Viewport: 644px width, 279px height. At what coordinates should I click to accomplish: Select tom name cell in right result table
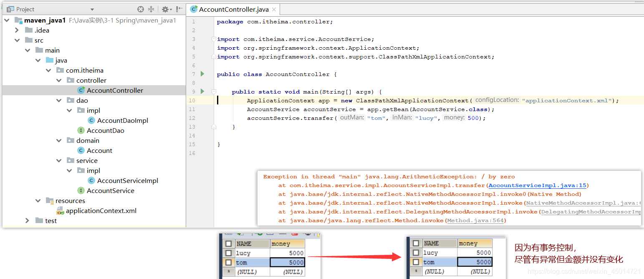440,262
